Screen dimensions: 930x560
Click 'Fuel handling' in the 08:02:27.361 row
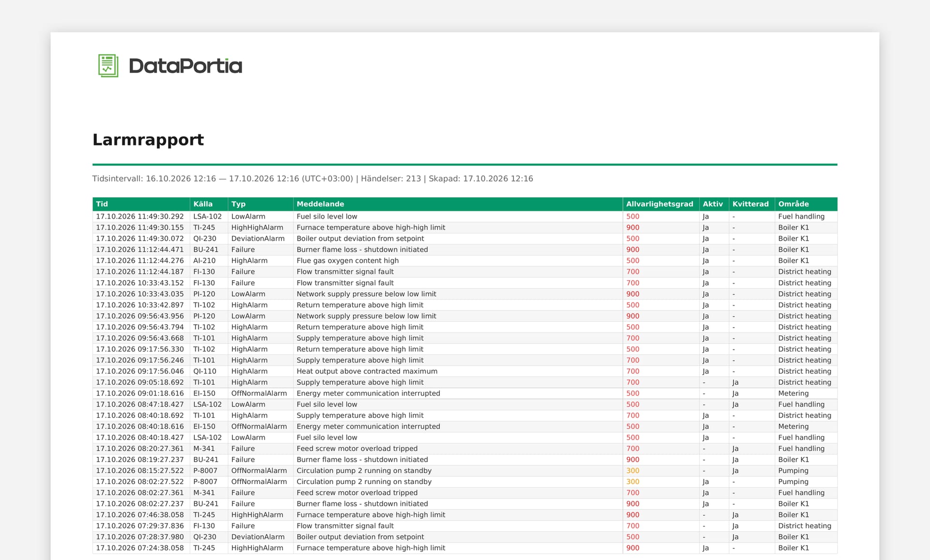point(801,493)
